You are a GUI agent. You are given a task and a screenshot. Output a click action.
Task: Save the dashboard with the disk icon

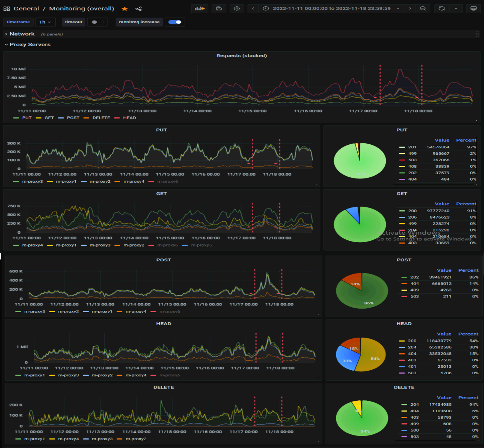(x=219, y=9)
